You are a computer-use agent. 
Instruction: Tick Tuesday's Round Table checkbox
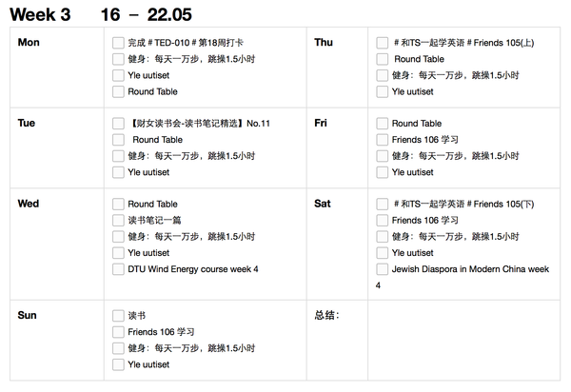coord(118,140)
